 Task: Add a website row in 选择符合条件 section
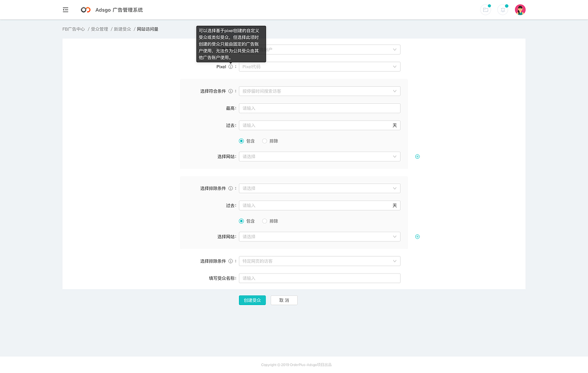[x=417, y=156]
